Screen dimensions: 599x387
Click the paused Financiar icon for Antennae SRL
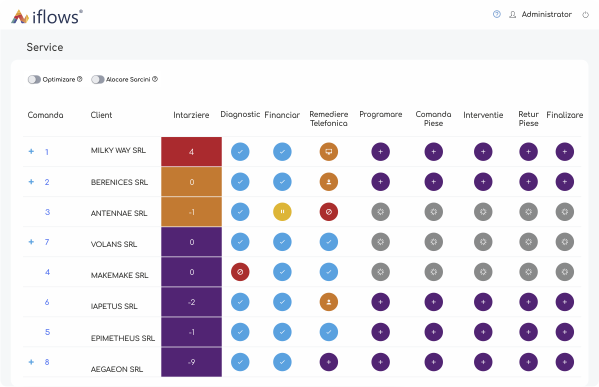pyautogui.click(x=282, y=212)
